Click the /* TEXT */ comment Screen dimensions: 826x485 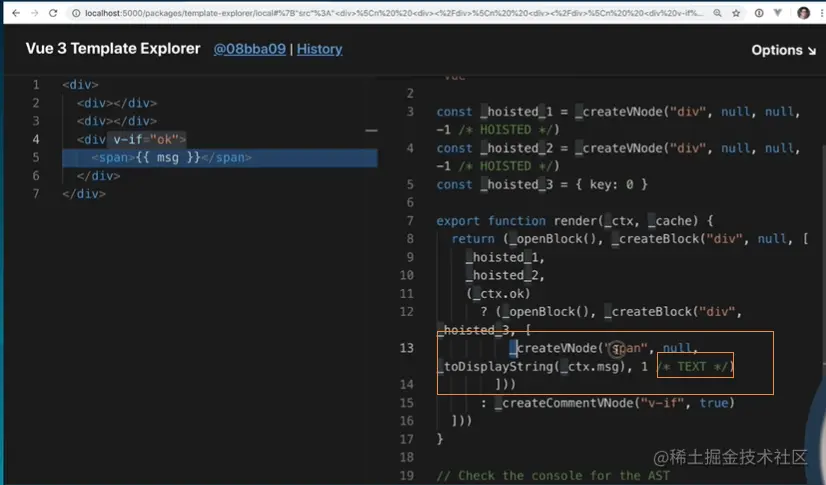click(693, 367)
